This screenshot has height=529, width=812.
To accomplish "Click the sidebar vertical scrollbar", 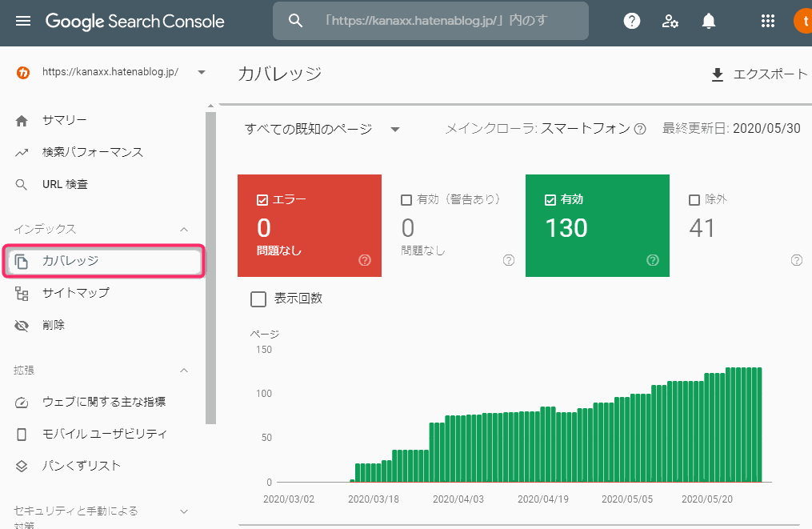I will [x=210, y=267].
